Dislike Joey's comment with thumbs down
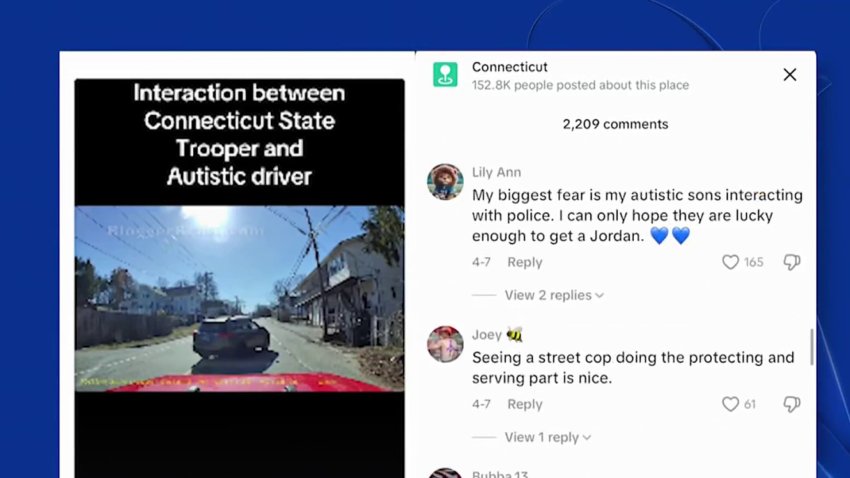Image resolution: width=850 pixels, height=478 pixels. pos(791,404)
